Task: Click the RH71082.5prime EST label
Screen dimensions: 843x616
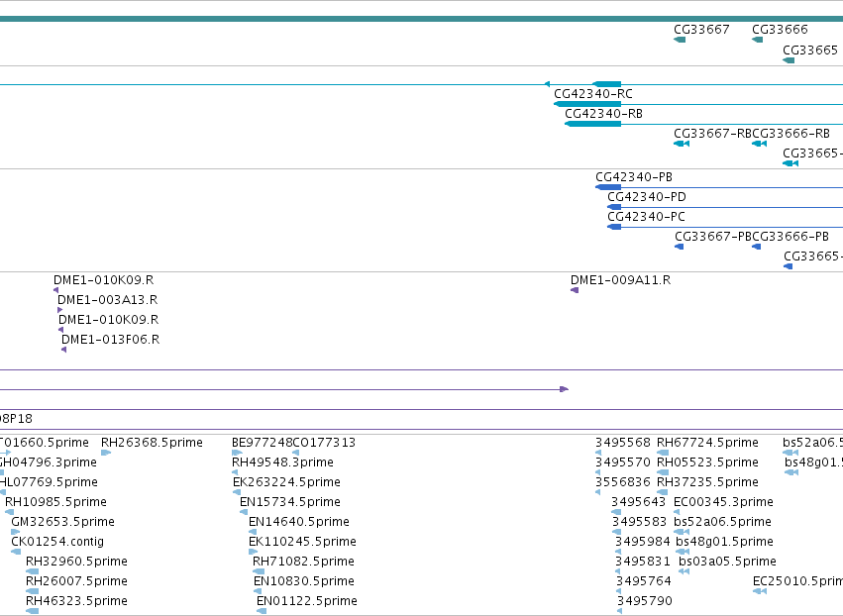Action: pos(303,562)
